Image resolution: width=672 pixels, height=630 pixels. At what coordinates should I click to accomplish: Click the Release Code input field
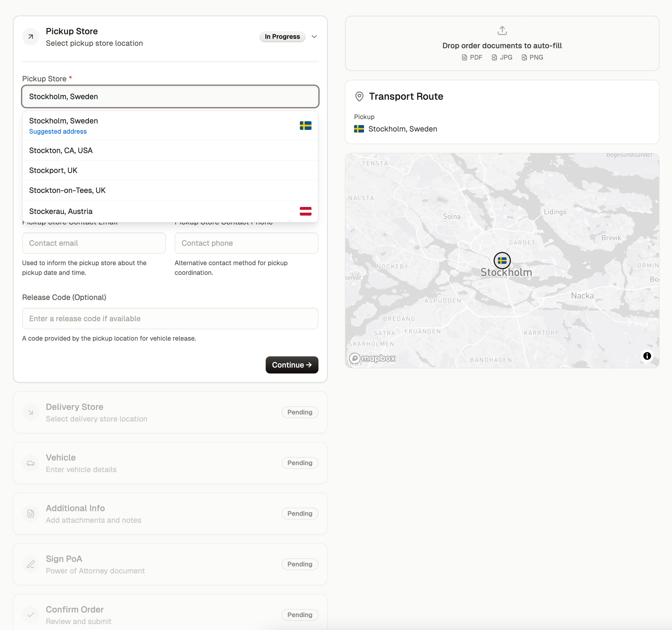point(170,319)
